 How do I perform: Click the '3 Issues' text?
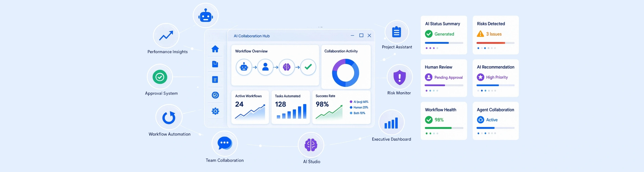tap(494, 34)
